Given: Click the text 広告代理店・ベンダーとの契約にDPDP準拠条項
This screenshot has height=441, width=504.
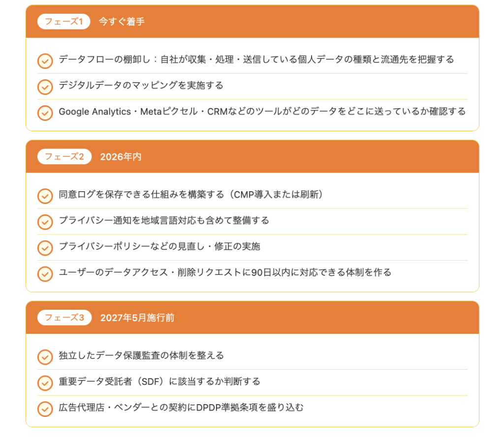Looking at the screenshot, I should 181,408.
